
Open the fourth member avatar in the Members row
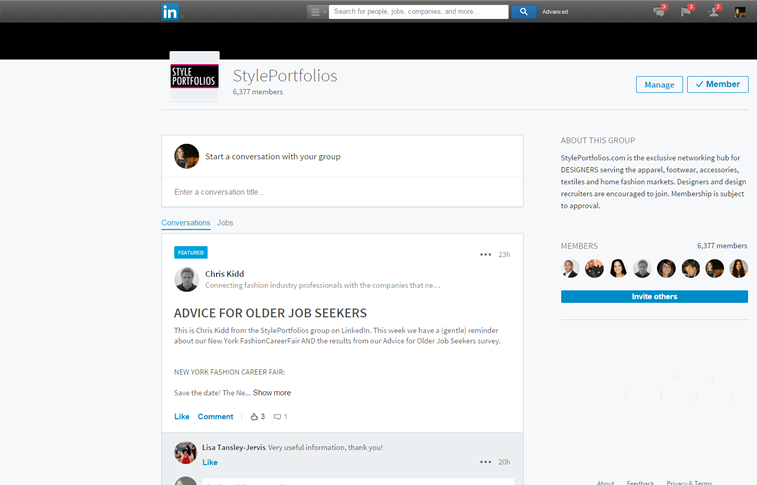pos(642,269)
